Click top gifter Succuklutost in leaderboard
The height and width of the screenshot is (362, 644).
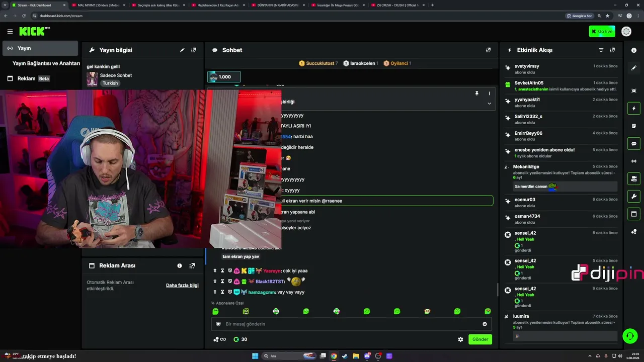[318, 63]
